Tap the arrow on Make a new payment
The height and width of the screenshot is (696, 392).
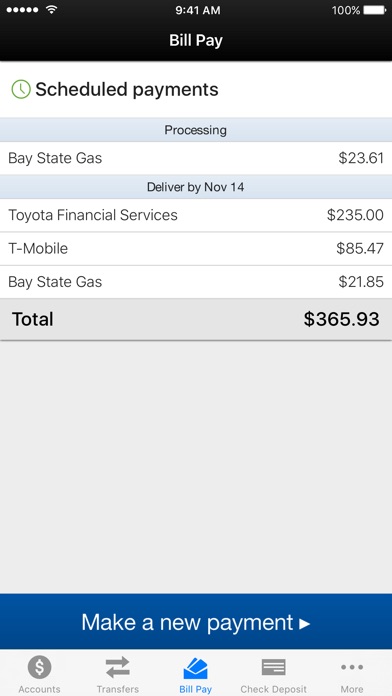click(x=305, y=624)
